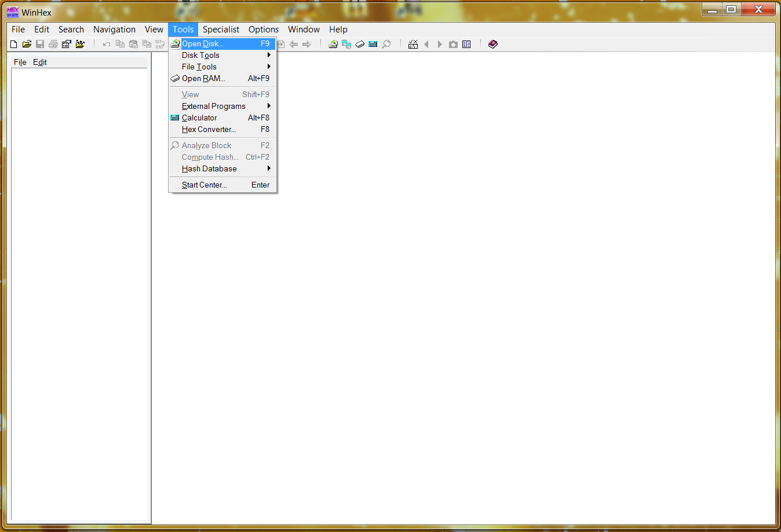781x532 pixels.
Task: Click Analyze Block menu entry
Action: [x=223, y=145]
